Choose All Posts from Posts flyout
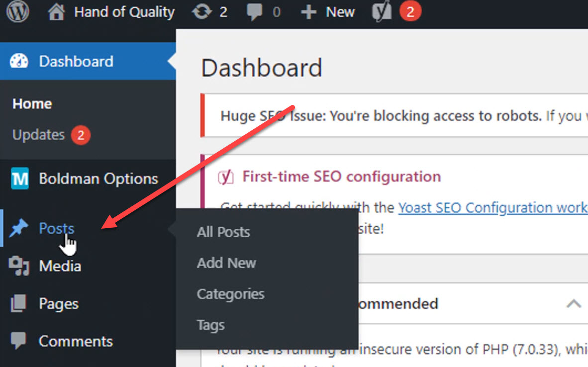 223,232
